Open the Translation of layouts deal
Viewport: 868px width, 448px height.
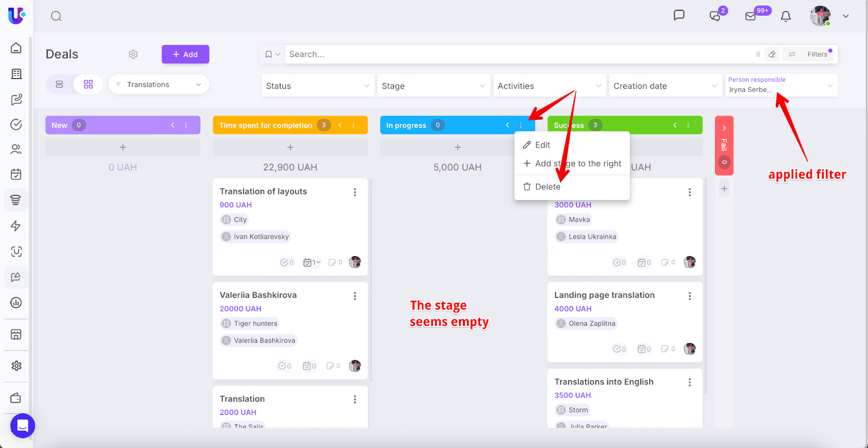263,191
